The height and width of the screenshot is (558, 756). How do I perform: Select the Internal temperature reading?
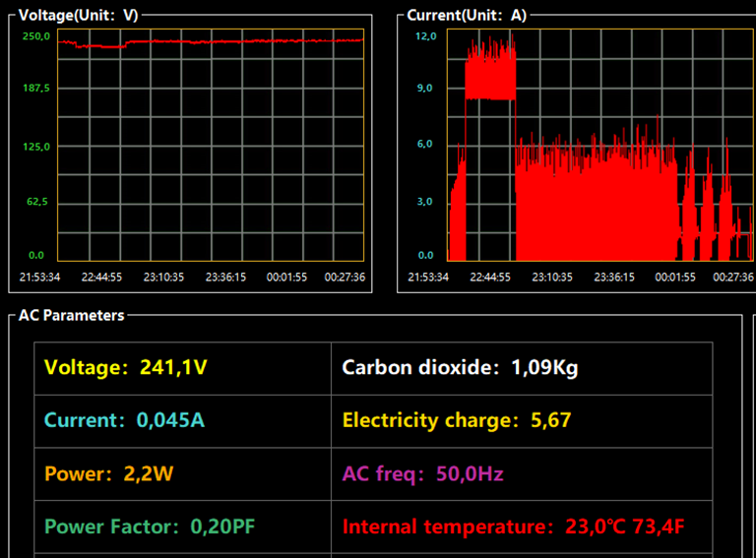click(x=512, y=527)
